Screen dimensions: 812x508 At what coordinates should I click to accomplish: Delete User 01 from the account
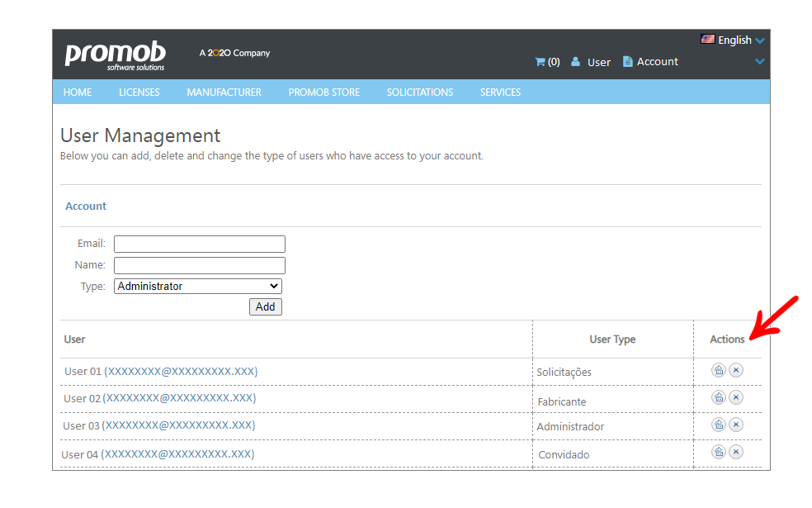[x=736, y=370]
